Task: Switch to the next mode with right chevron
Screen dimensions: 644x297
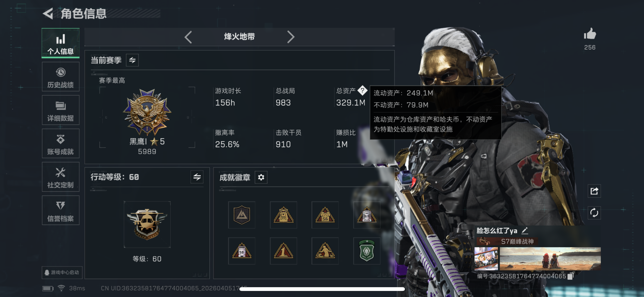Action: (x=291, y=37)
